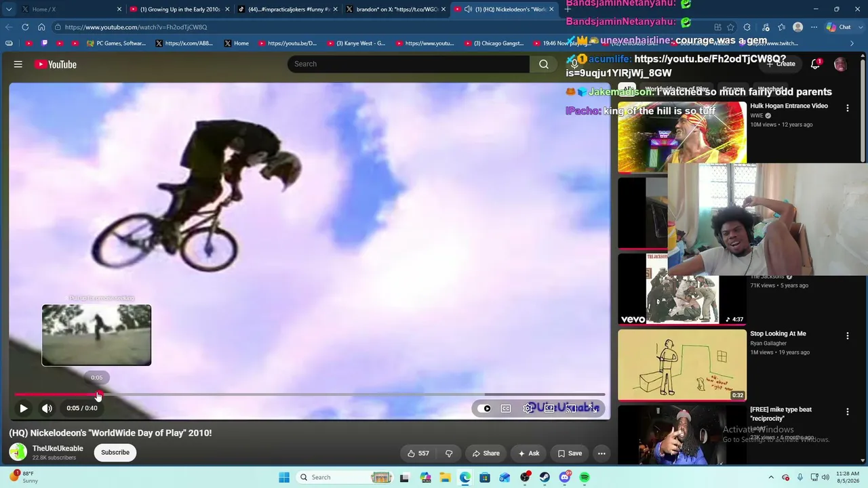
Task: Go to YouTube home via logo
Action: tap(56, 64)
